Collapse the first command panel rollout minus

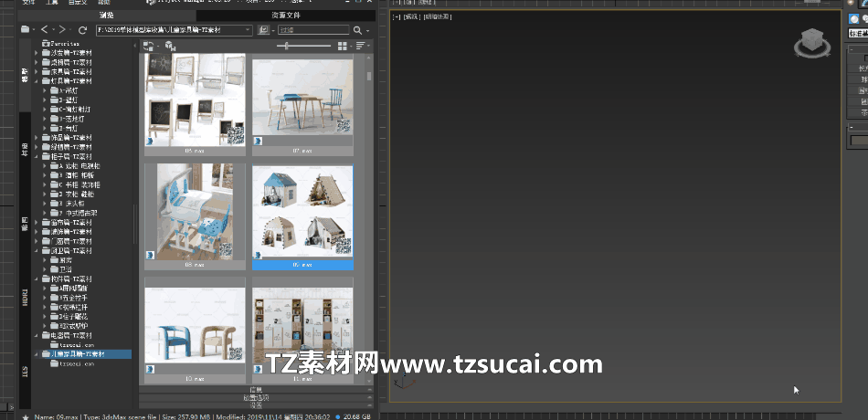coord(851,50)
